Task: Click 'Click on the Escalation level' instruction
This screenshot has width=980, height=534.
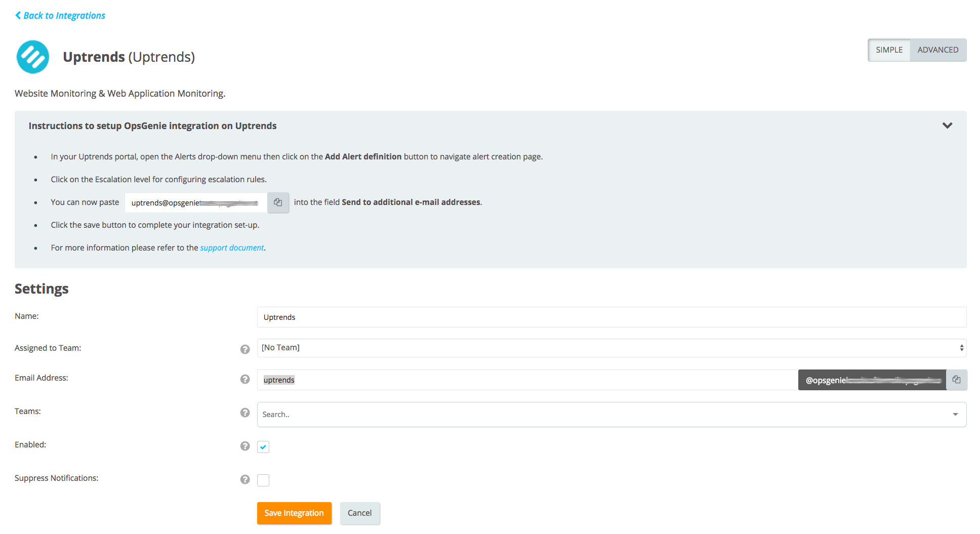Action: point(158,180)
